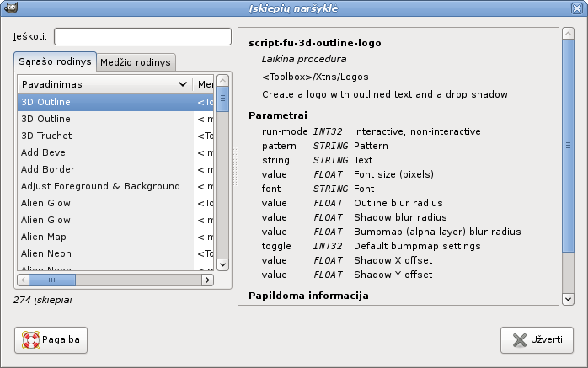Open help with the Pagalba button
This screenshot has width=588, height=368.
pos(51,339)
